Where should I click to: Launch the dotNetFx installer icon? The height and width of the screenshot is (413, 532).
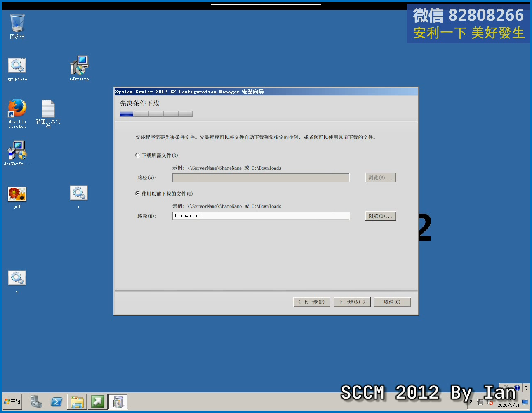point(17,153)
